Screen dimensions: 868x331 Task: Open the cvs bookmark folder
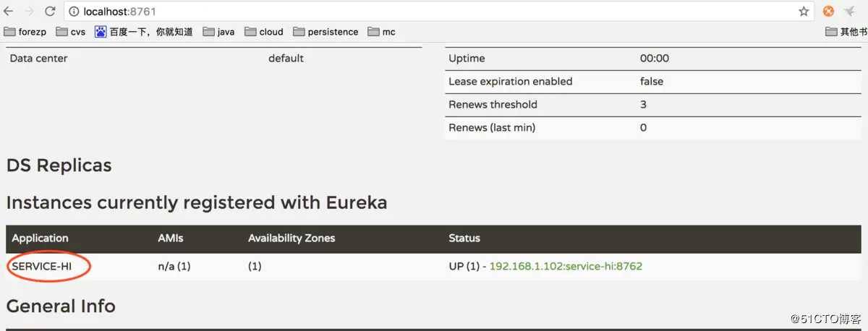pos(70,32)
